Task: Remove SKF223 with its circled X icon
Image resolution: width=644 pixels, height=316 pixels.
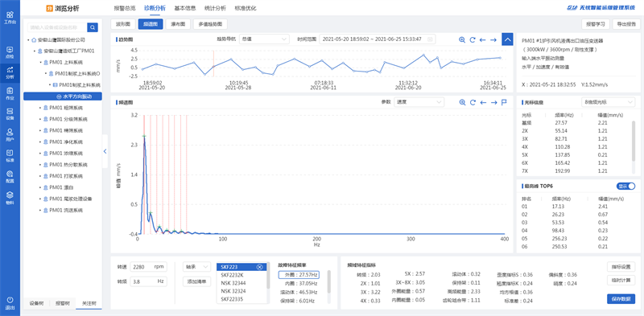Action: click(x=259, y=267)
